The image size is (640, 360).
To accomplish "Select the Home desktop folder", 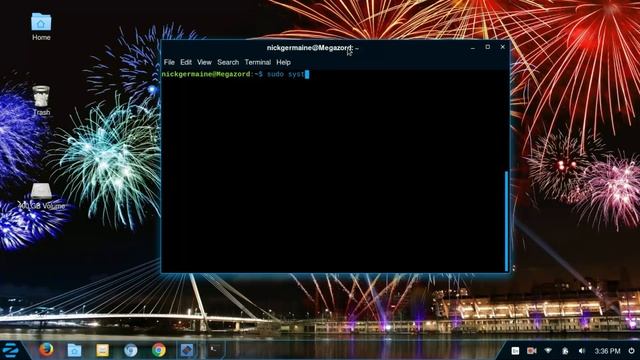I will (x=41, y=27).
